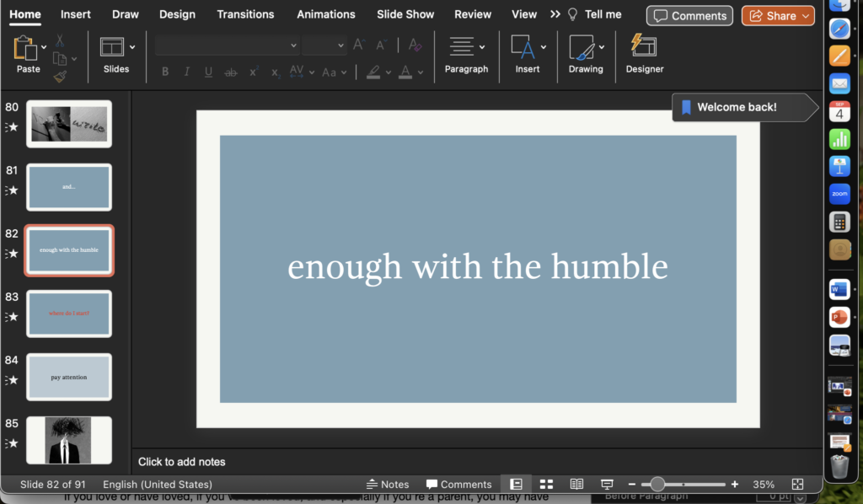Open the Copy options dropdown arrow
This screenshot has width=863, height=504.
[x=74, y=59]
